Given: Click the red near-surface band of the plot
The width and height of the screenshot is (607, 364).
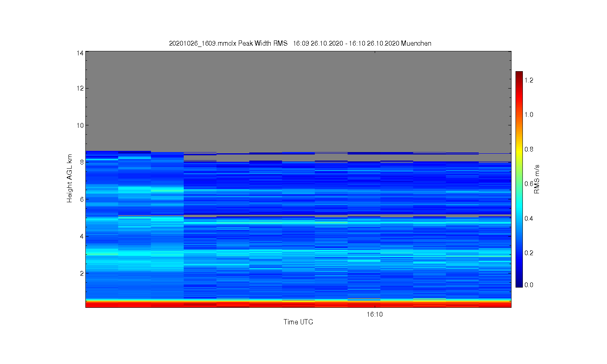Looking at the screenshot, I should click(298, 304).
